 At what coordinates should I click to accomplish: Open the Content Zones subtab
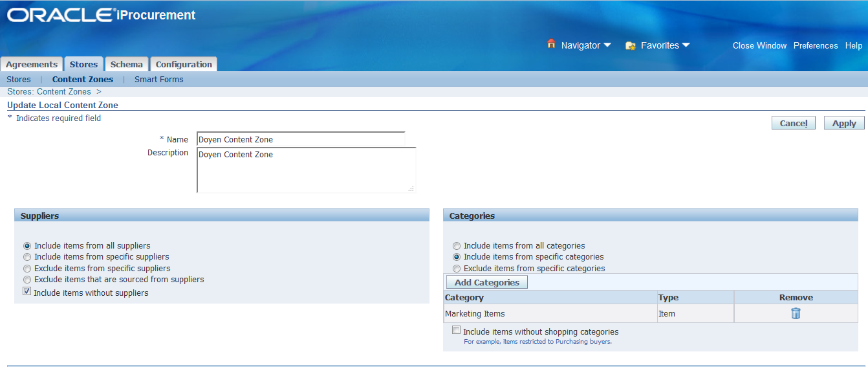coord(83,80)
